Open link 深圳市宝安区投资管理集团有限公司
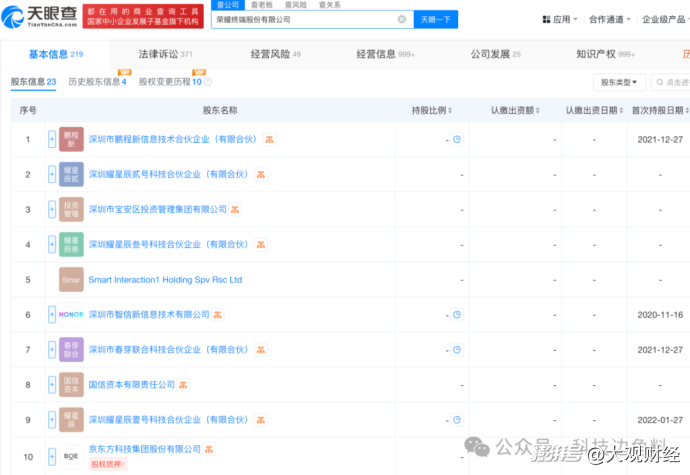Viewport: 690px width, 475px height. [158, 209]
